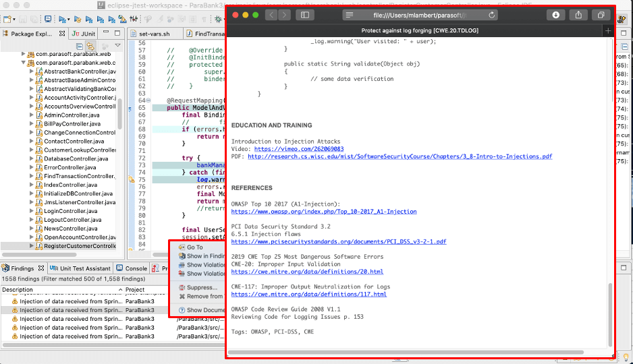Switch to Unit Test Assistant tab
Viewport: 633px width, 364px height.
tap(80, 268)
